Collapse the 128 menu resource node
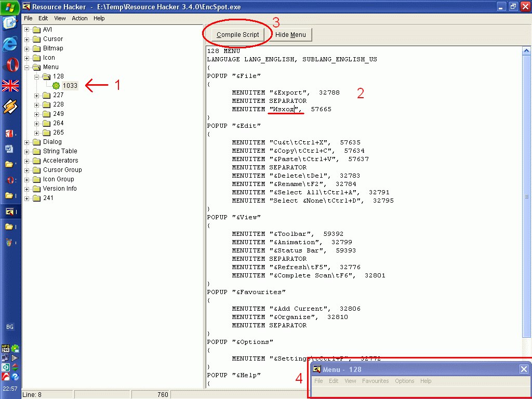532x399 pixels. (37, 77)
